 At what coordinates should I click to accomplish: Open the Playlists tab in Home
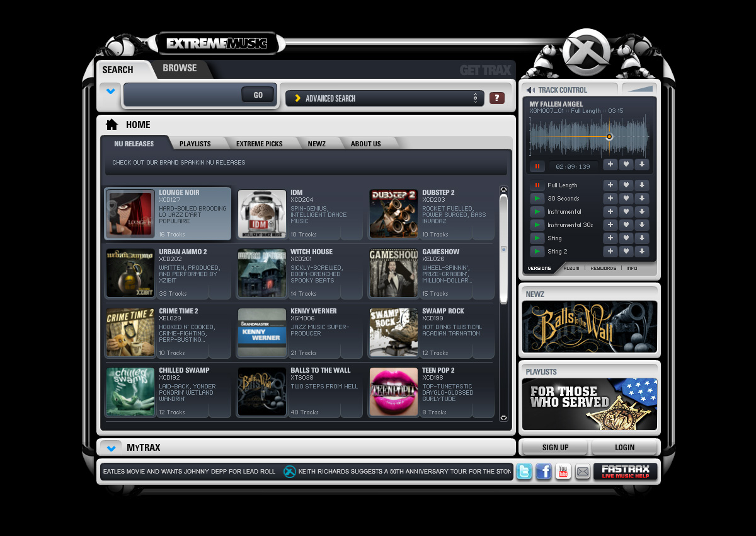coord(195,144)
